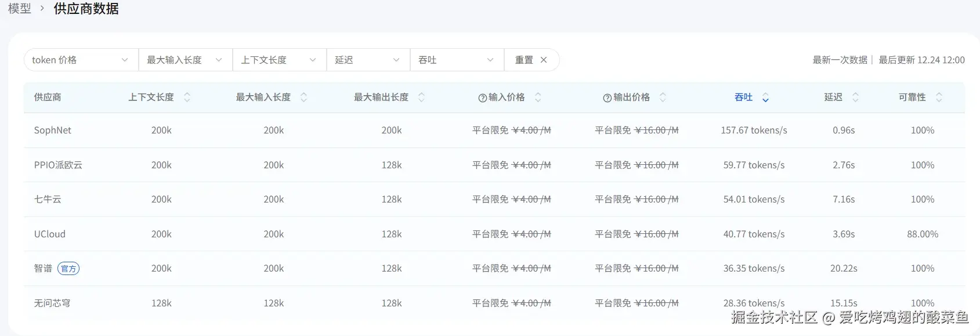980x336 pixels.
Task: Click the help icon beside 输出价格
Action: click(607, 98)
